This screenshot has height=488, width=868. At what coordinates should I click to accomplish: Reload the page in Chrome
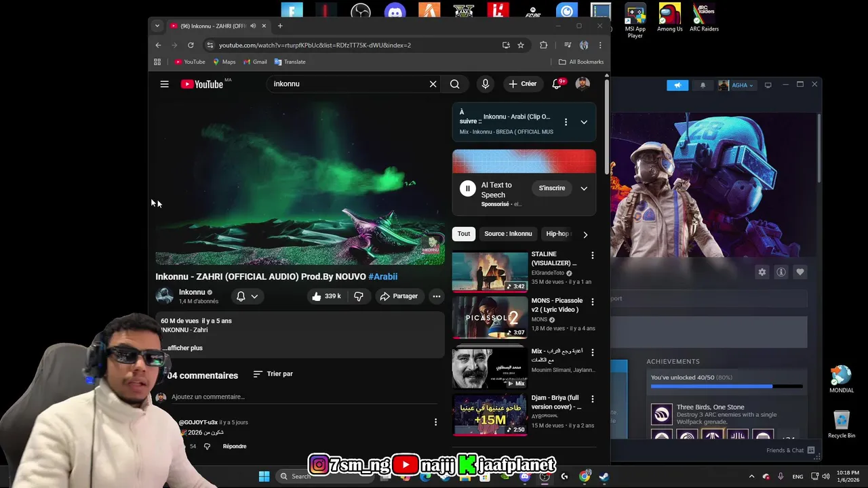point(191,45)
